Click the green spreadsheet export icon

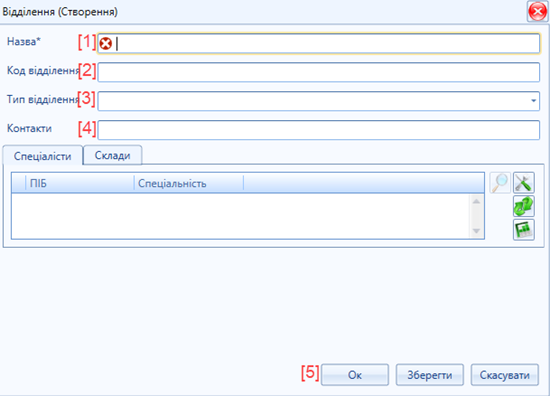(524, 229)
